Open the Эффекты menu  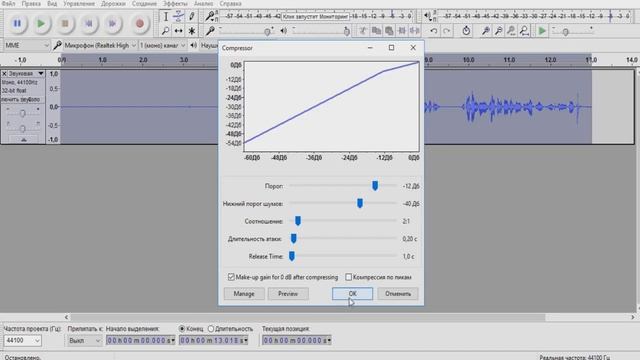176,4
